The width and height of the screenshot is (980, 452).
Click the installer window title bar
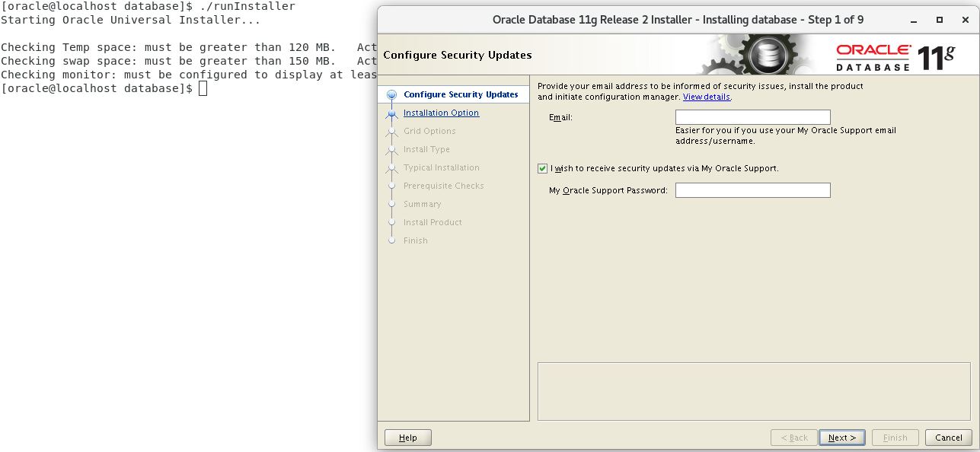(x=678, y=20)
